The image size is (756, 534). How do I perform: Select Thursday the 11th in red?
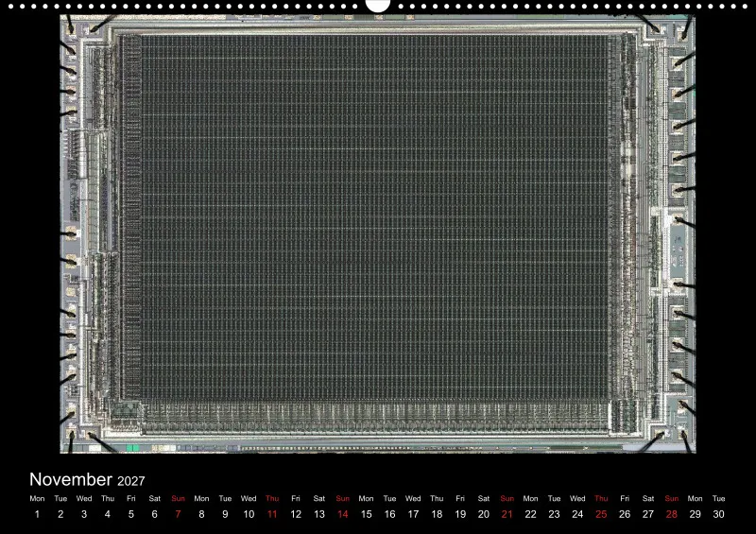(272, 514)
